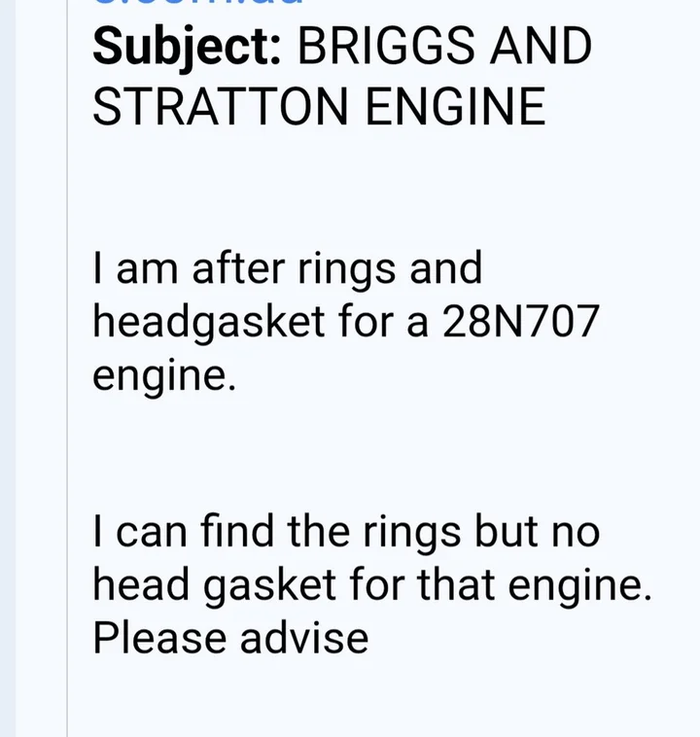This screenshot has width=700, height=737.
Task: Click the word 'gasket' in the second paragraph
Action: tap(270, 585)
